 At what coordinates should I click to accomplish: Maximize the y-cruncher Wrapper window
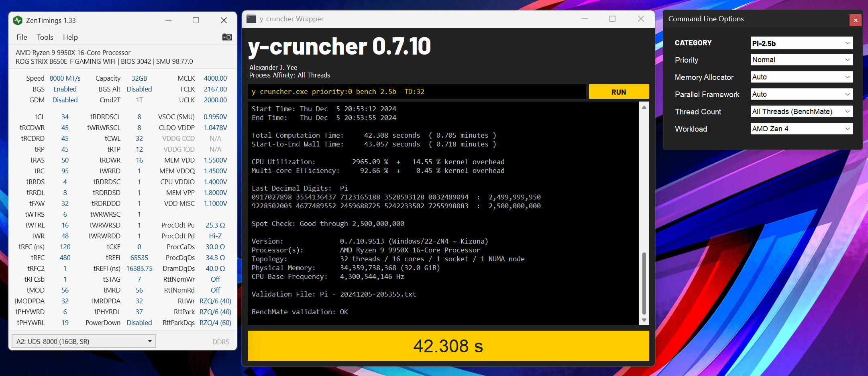pos(613,19)
